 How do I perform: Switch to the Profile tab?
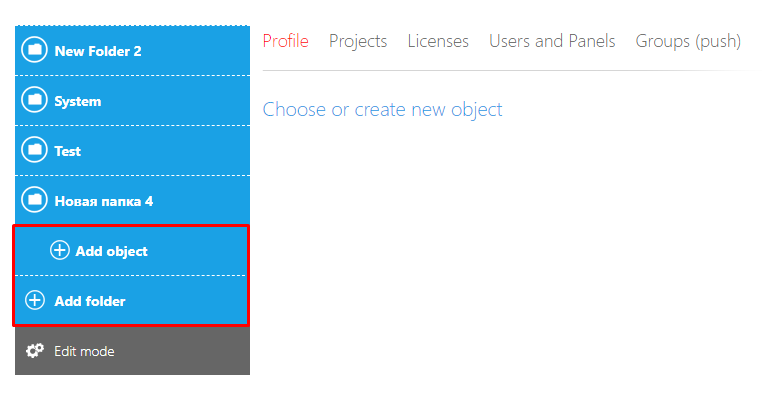[286, 41]
